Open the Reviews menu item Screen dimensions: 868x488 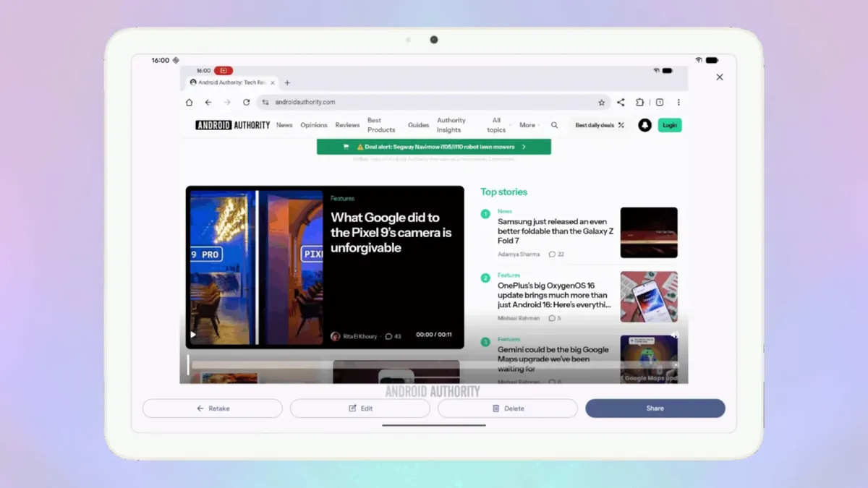pos(347,125)
